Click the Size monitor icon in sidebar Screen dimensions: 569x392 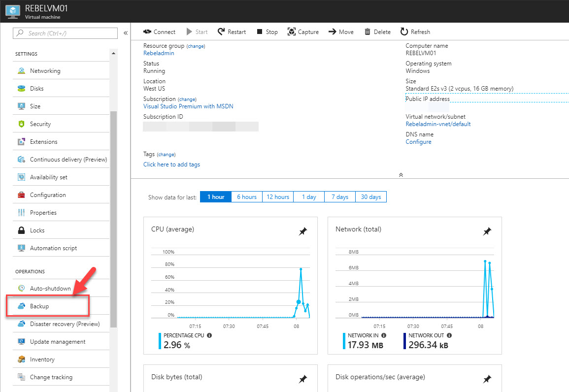21,106
